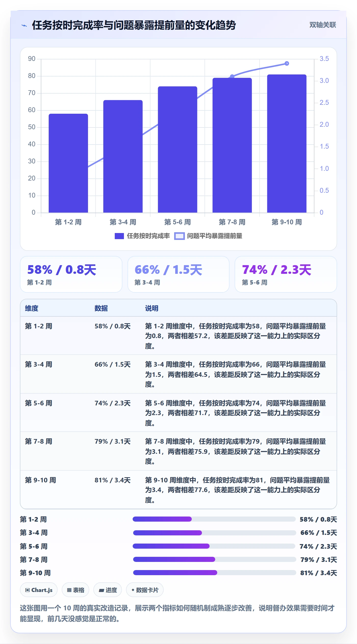This screenshot has width=357, height=644.
Task: Click the 第 9-10 周 progress bar
Action: (x=214, y=573)
